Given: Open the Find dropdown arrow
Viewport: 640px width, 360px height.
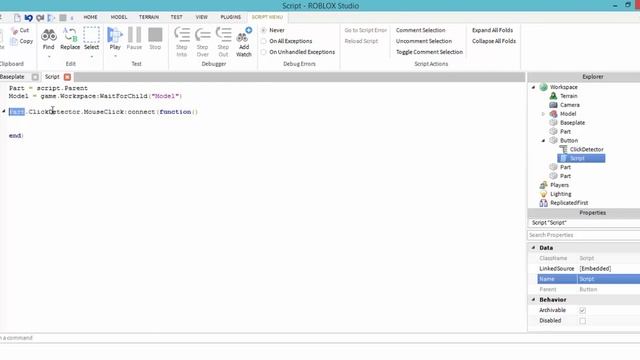Looking at the screenshot, I should 49,57.
